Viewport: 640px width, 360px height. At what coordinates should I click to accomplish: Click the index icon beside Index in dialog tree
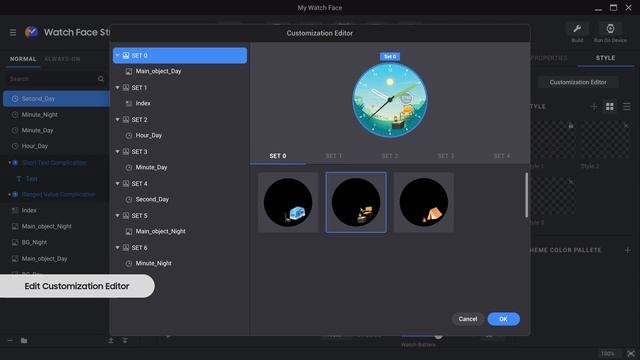click(x=129, y=104)
